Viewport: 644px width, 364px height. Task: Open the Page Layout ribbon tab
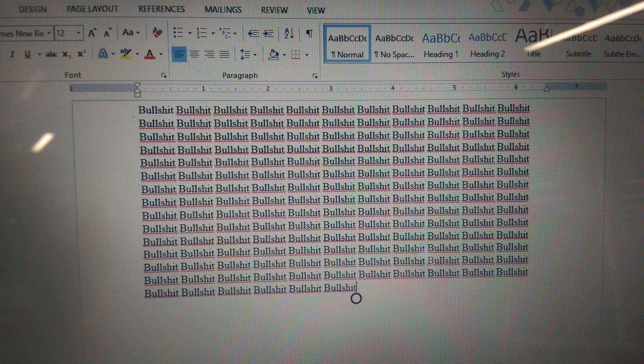pyautogui.click(x=92, y=9)
